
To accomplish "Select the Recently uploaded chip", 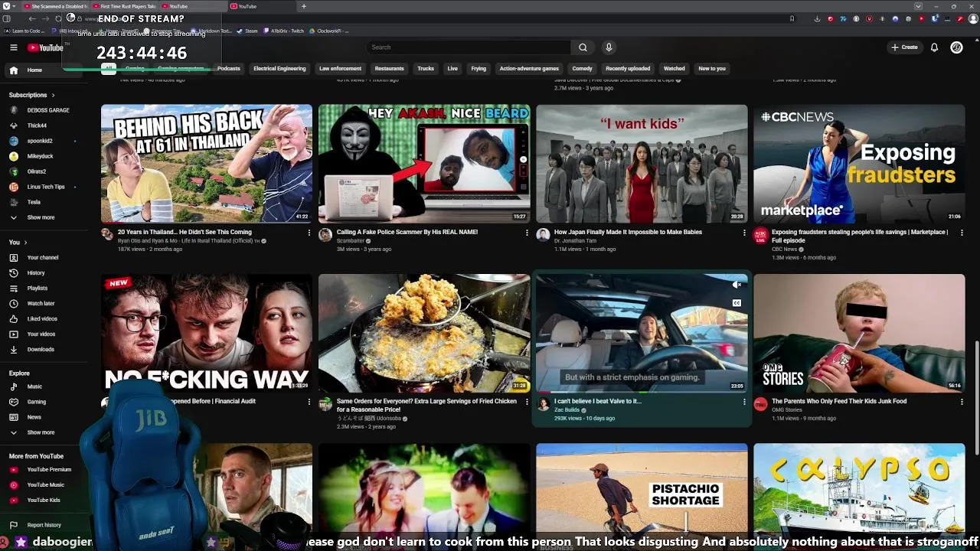I will point(628,69).
